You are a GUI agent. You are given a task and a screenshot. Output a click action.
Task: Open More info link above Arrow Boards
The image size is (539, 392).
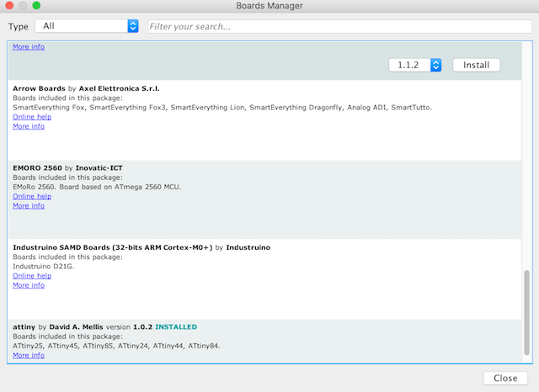[29, 46]
